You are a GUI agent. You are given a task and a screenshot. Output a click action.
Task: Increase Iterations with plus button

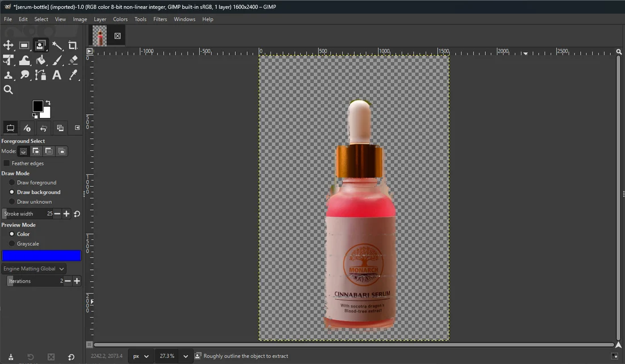click(77, 281)
